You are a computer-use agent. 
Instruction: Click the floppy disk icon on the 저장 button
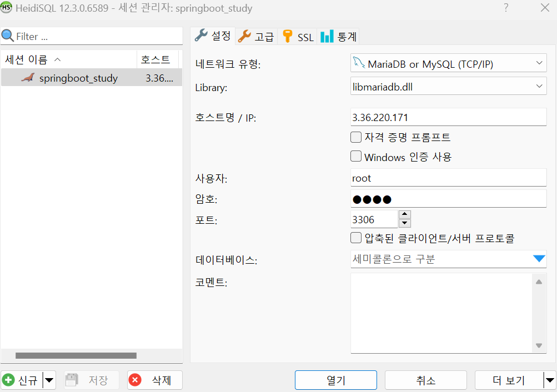click(x=72, y=380)
